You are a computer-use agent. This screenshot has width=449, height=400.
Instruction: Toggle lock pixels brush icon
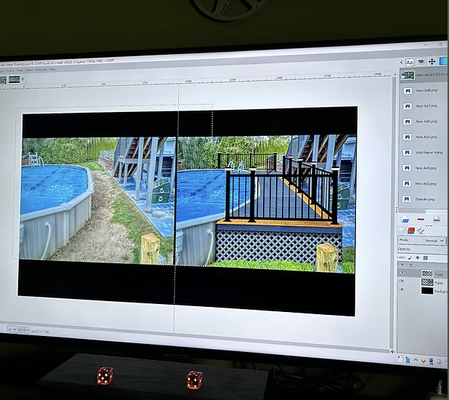[x=410, y=258]
